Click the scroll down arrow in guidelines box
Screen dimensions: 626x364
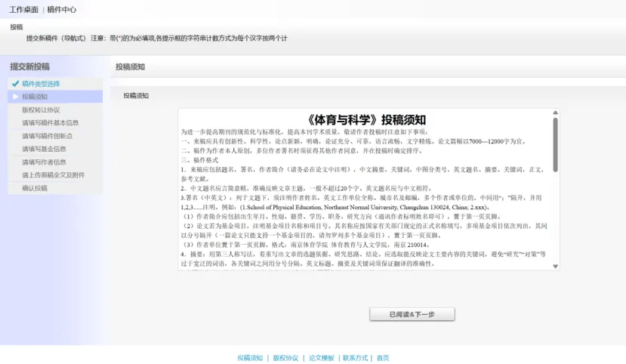(x=556, y=267)
